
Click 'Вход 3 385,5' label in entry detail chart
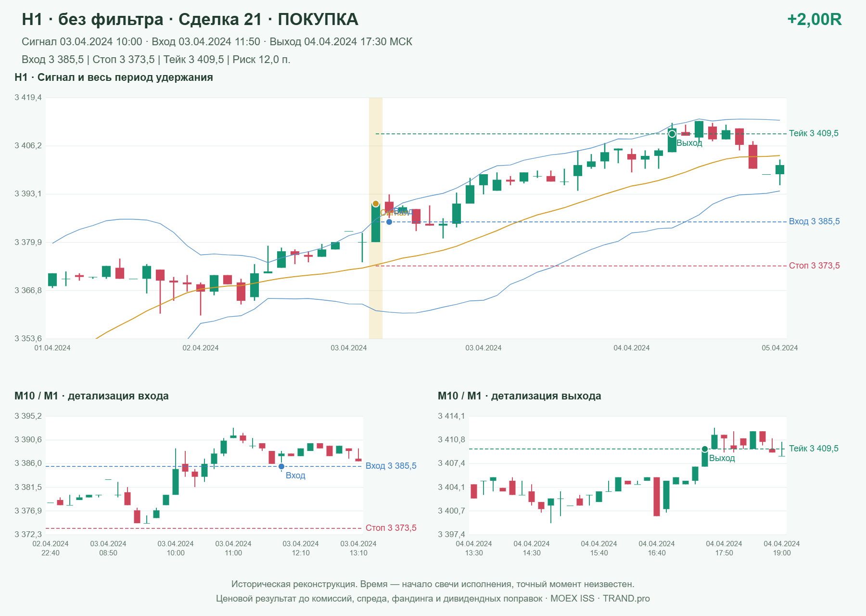(x=391, y=466)
